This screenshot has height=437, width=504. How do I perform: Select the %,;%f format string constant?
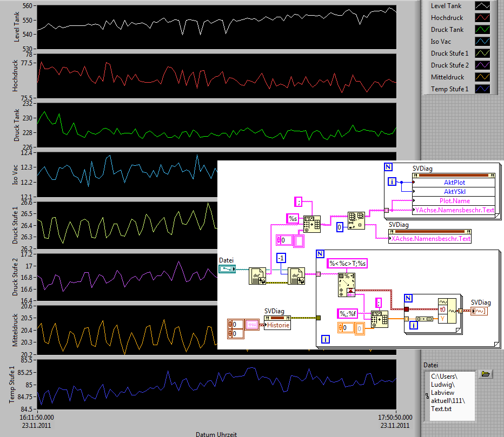pyautogui.click(x=348, y=313)
